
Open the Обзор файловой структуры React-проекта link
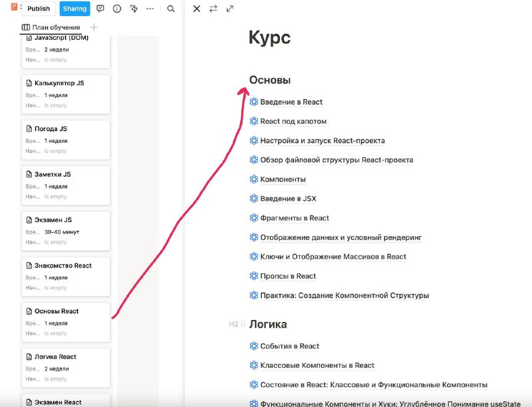[336, 160]
